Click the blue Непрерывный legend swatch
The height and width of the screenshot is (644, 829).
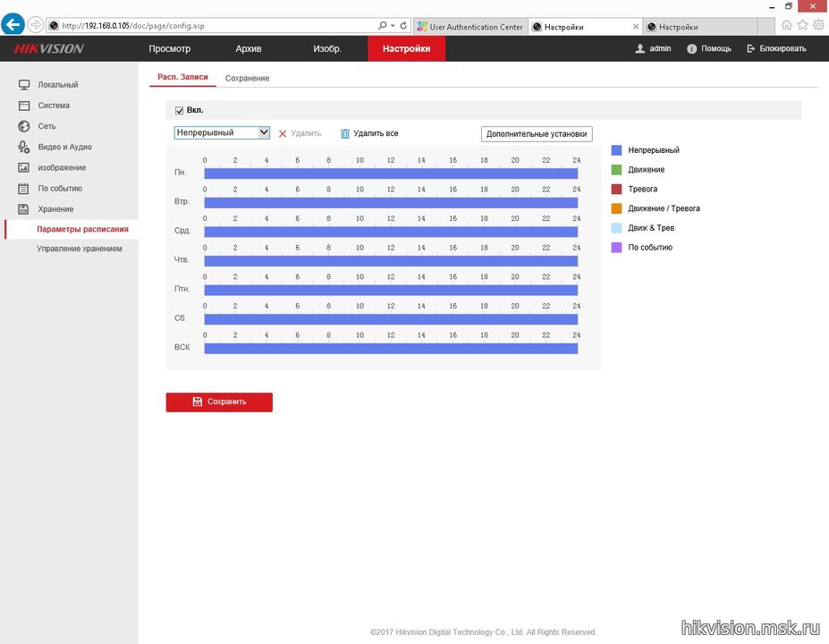[x=616, y=150]
